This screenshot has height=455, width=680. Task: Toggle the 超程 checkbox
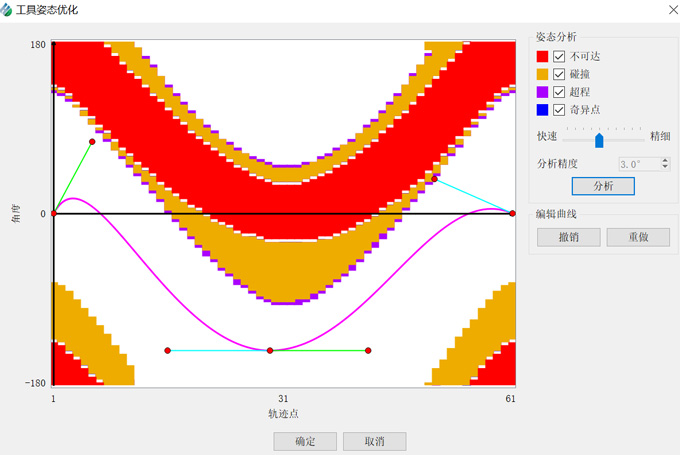pos(559,92)
